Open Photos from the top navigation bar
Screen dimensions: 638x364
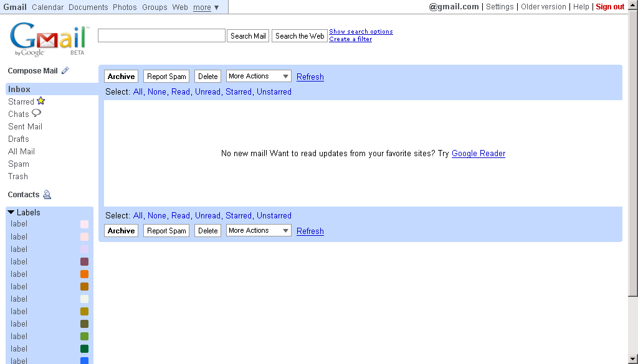pos(125,7)
